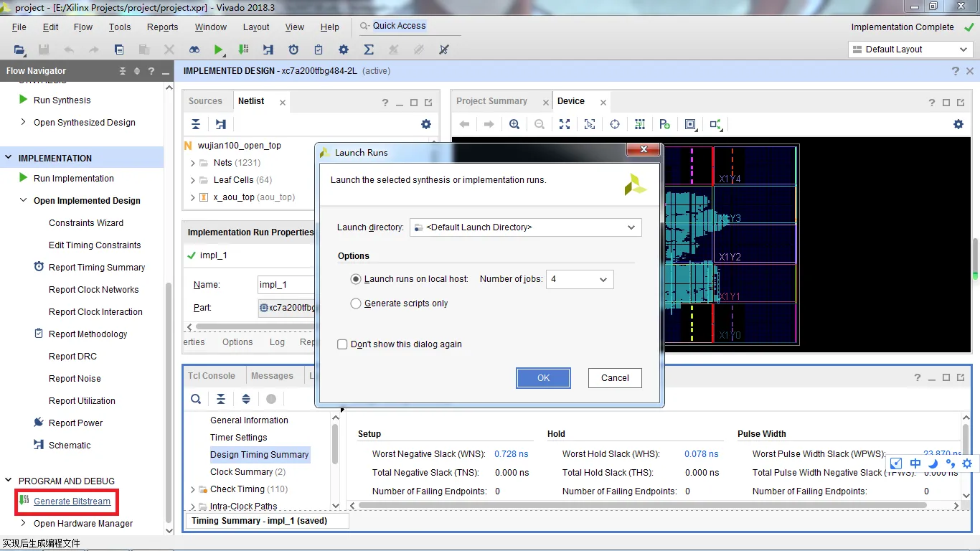Expand the x_aou_top node
The height and width of the screenshot is (551, 980).
tap(193, 197)
